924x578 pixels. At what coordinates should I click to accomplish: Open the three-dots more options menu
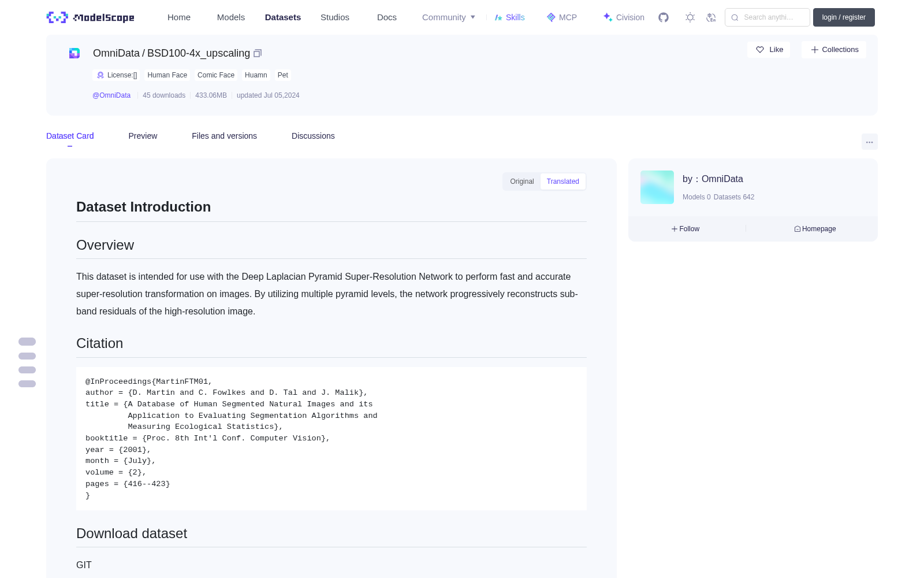click(870, 142)
